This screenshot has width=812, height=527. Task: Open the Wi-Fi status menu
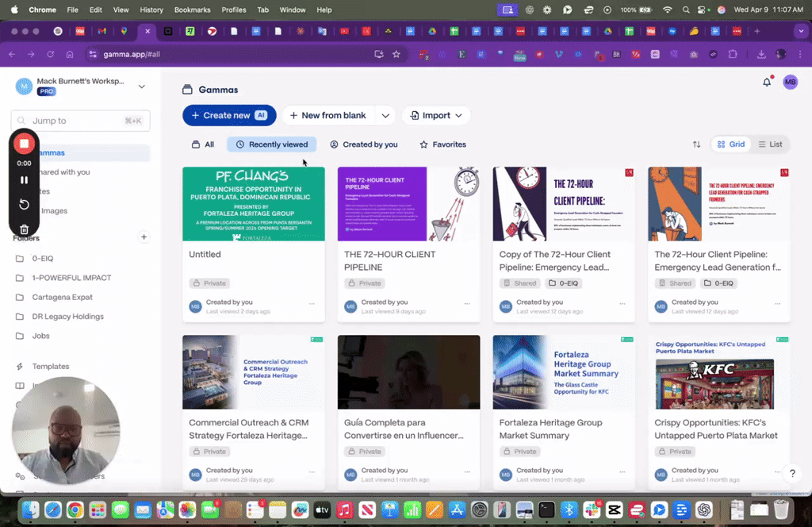point(668,10)
